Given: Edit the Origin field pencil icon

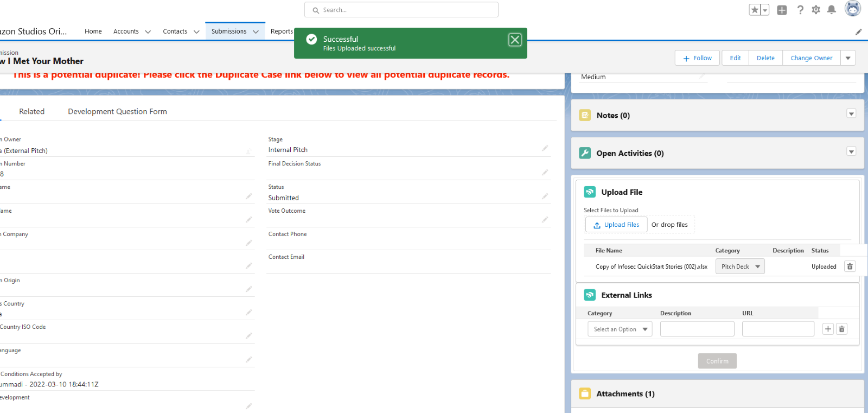Looking at the screenshot, I should (x=248, y=289).
